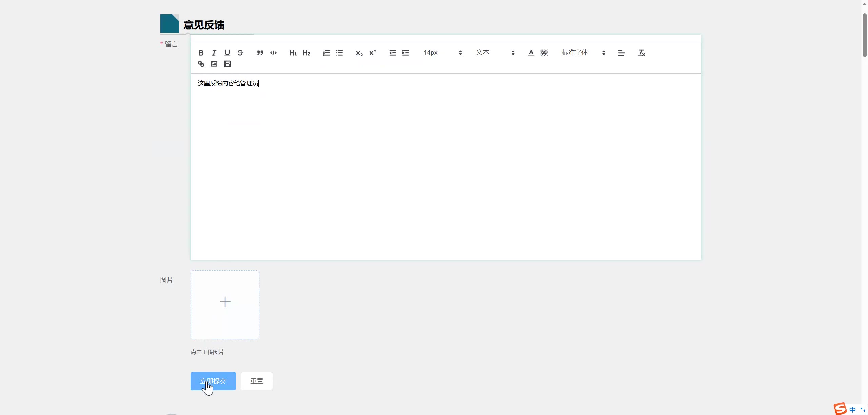Open the text alignment picker
Image resolution: width=868 pixels, height=415 pixels.
[x=622, y=53]
